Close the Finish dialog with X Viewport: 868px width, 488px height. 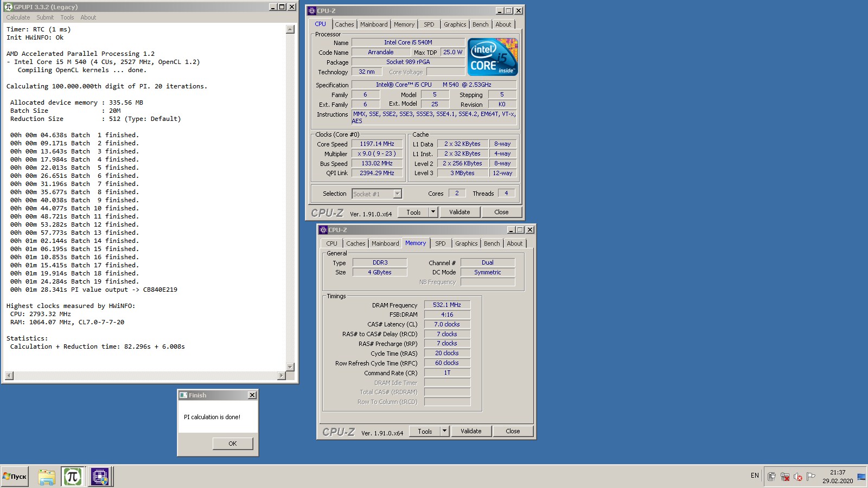pyautogui.click(x=252, y=395)
